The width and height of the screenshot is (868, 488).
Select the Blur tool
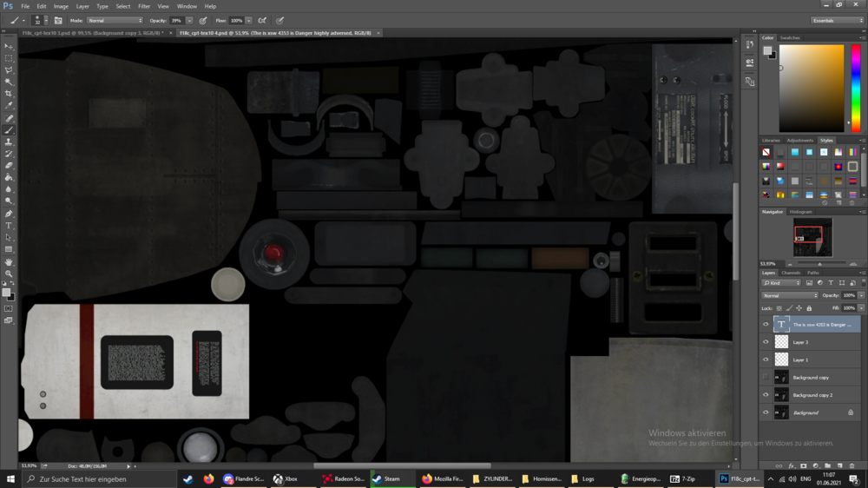[x=9, y=189]
